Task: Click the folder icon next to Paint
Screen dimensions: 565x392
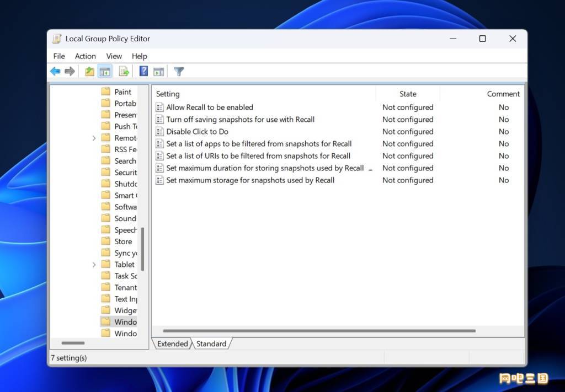Action: (x=105, y=92)
